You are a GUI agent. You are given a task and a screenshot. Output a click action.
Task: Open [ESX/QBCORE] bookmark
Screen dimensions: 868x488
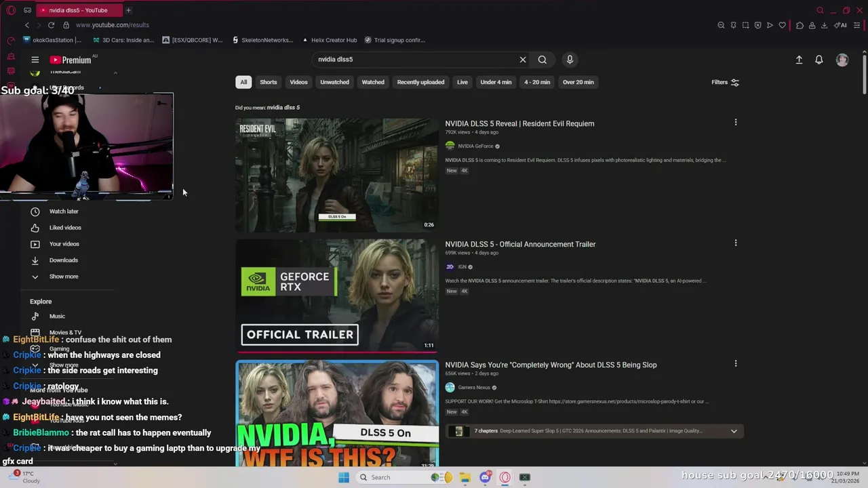tap(193, 40)
